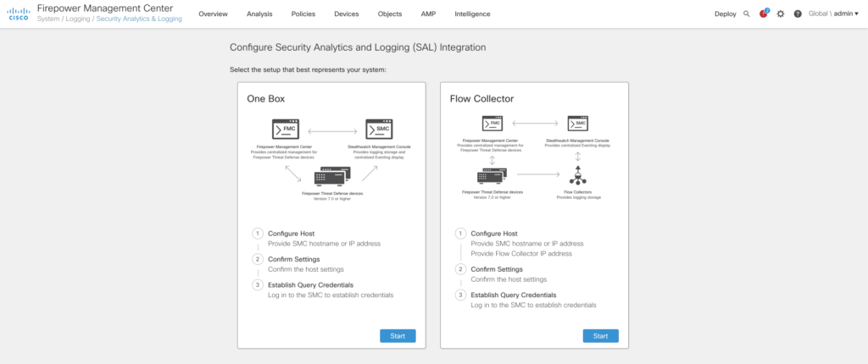Click Establish Query Credentials in Flow Collector card

point(514,295)
